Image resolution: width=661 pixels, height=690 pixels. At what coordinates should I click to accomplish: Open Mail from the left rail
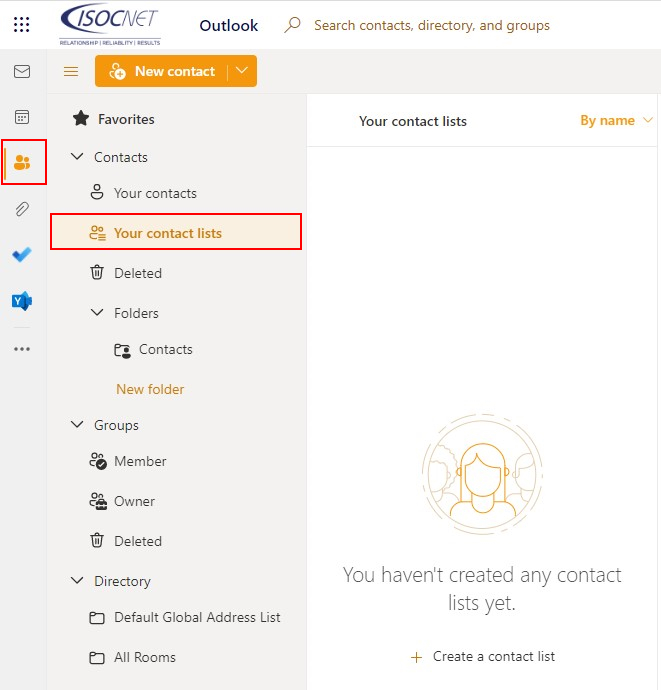pos(21,72)
